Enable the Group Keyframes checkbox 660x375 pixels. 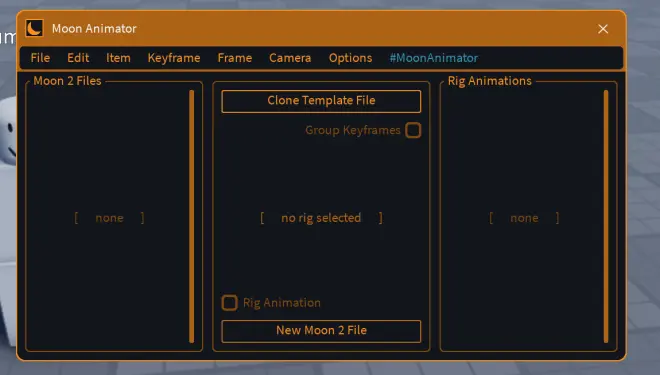[413, 130]
